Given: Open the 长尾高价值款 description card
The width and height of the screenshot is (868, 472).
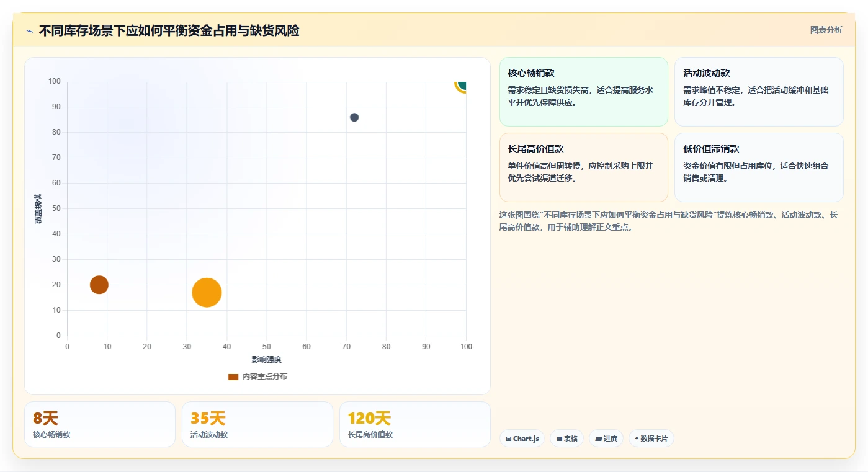Looking at the screenshot, I should [583, 167].
